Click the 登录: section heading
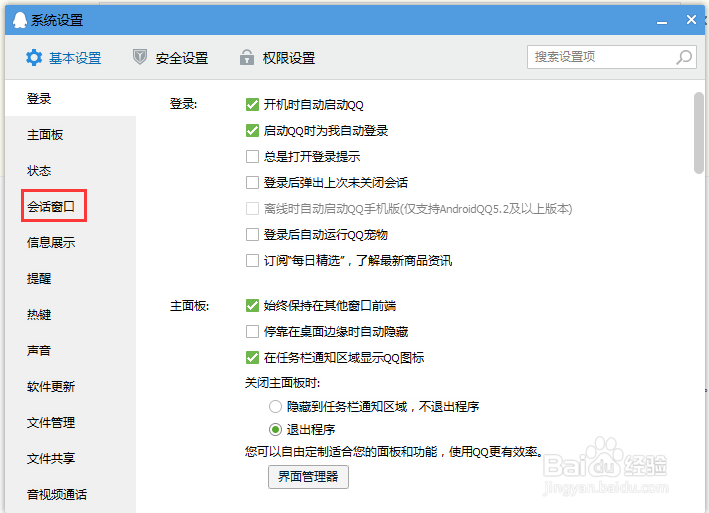 coord(183,104)
